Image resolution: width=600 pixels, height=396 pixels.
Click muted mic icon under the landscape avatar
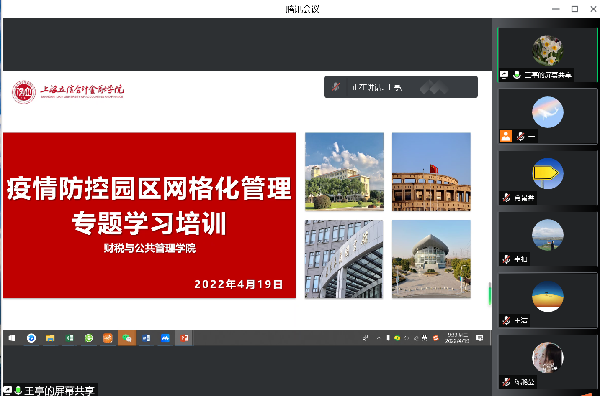point(506,259)
